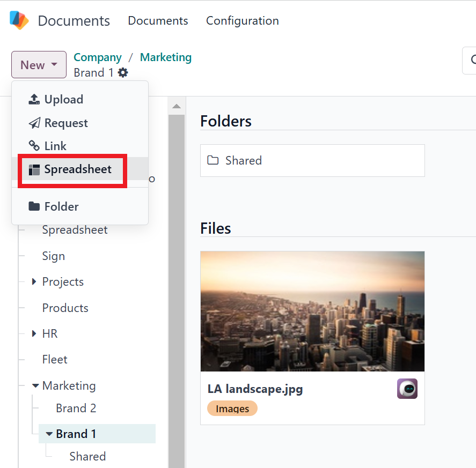Image resolution: width=476 pixels, height=468 pixels.
Task: Open the Brand 1 gear settings icon
Action: pyautogui.click(x=123, y=73)
